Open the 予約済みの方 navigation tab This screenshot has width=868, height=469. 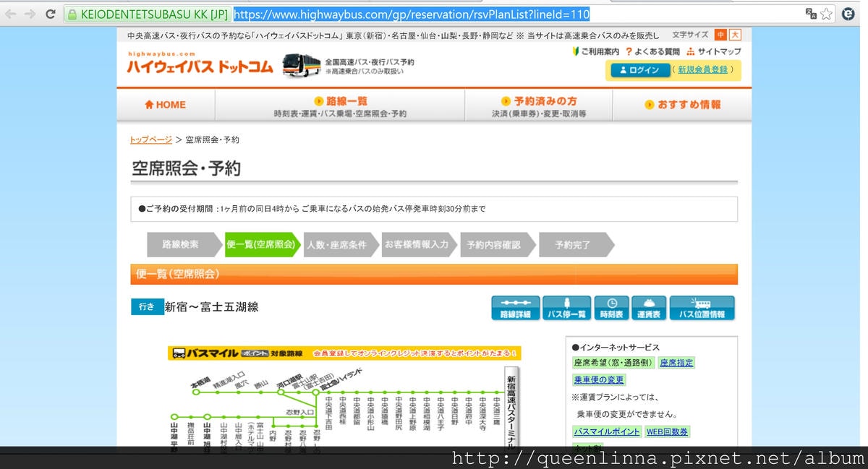pyautogui.click(x=539, y=106)
